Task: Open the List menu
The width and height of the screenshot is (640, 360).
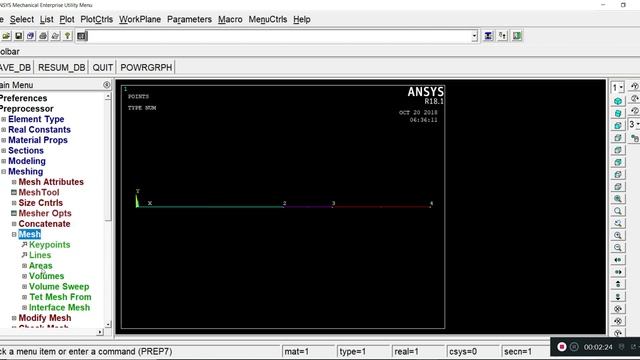Action: (47, 19)
